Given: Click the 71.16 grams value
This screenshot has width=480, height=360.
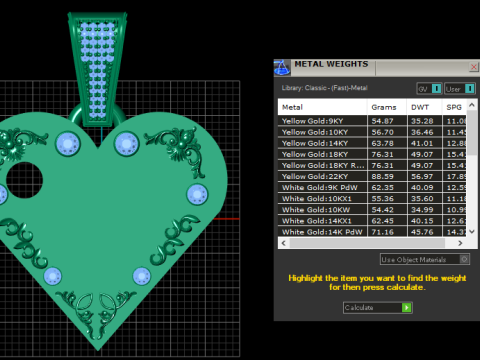Looking at the screenshot, I should tap(382, 232).
